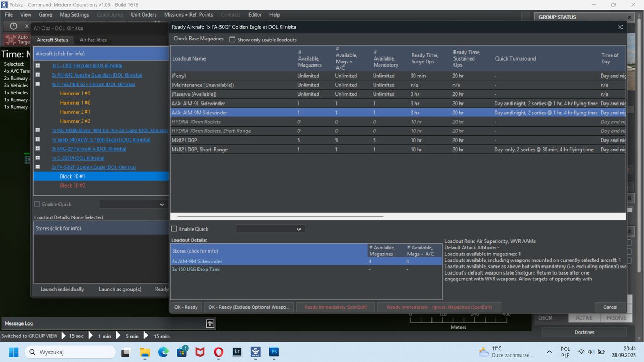Open the Game menu

click(46, 14)
